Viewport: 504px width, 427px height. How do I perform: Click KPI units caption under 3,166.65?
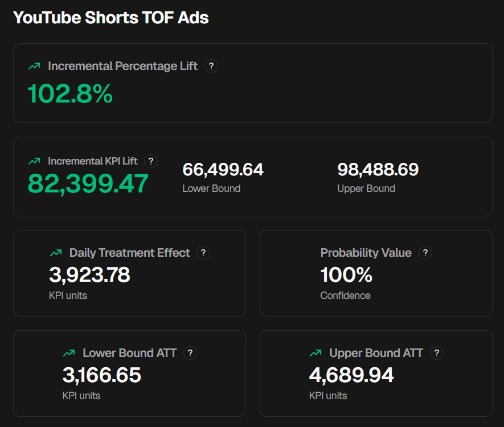click(81, 396)
